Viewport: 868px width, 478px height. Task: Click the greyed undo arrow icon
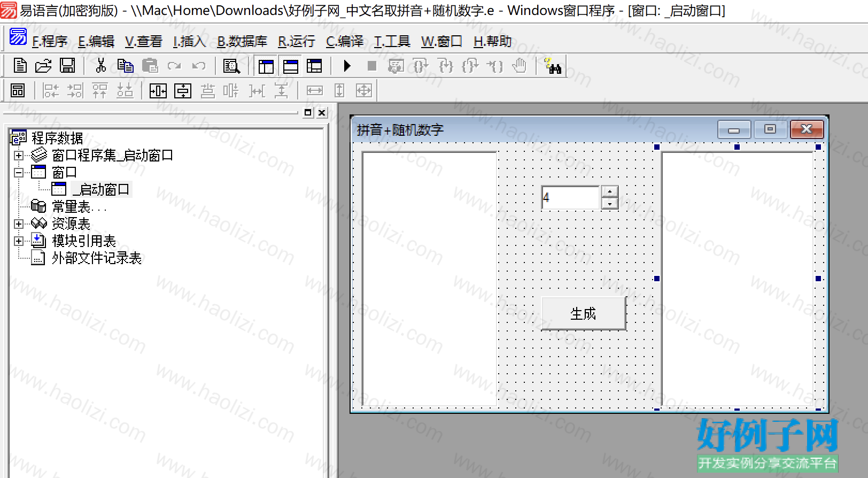(199, 66)
